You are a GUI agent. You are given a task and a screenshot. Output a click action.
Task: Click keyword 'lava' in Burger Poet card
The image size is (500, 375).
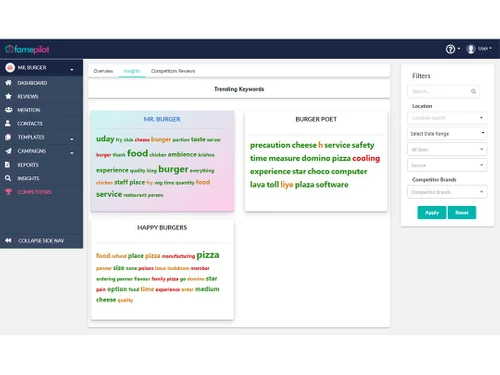(257, 185)
